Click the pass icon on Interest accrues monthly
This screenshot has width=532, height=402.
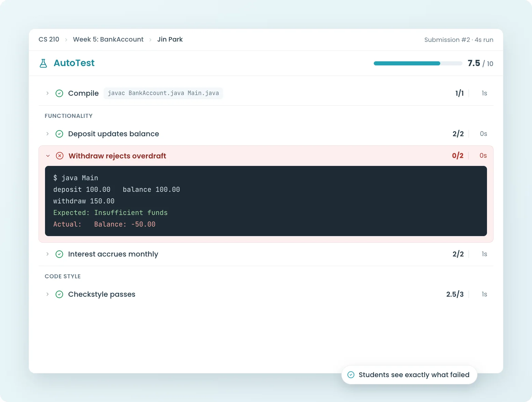tap(59, 254)
